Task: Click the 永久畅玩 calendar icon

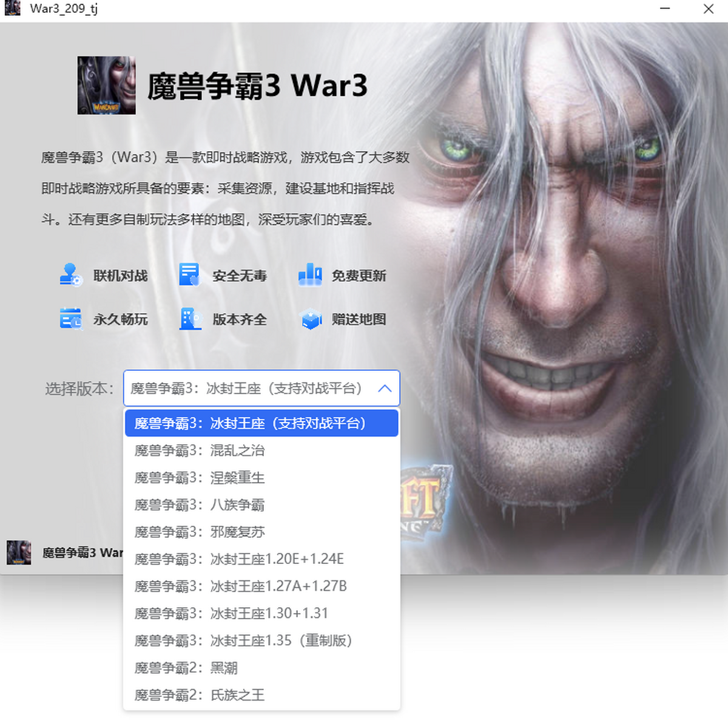Action: [x=70, y=319]
